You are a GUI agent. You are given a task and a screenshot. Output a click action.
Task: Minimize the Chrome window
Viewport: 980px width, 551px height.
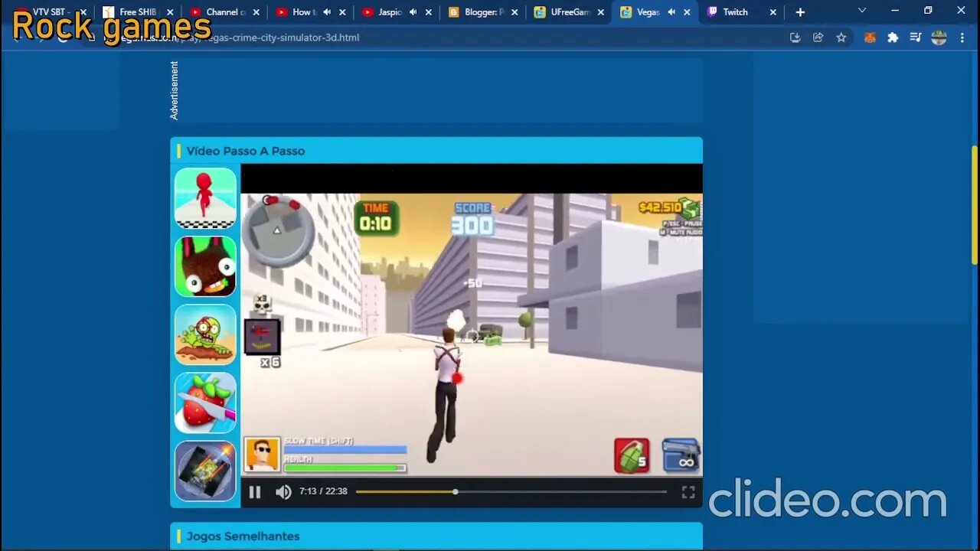click(x=895, y=11)
